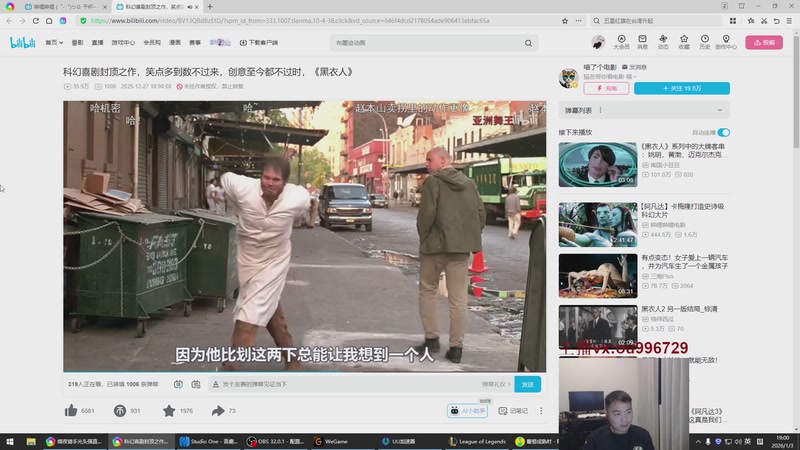Open the uploader avatar 喵了个电影
The width and height of the screenshot is (800, 450).
pos(568,78)
